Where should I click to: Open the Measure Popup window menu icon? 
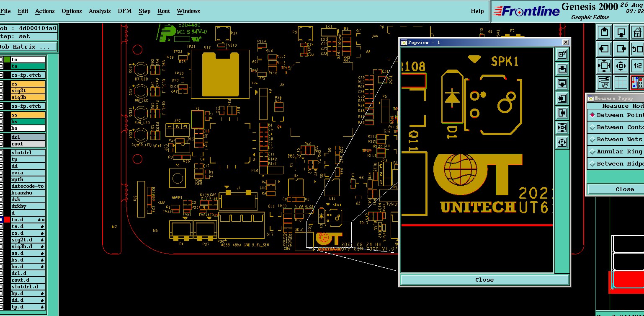click(590, 98)
